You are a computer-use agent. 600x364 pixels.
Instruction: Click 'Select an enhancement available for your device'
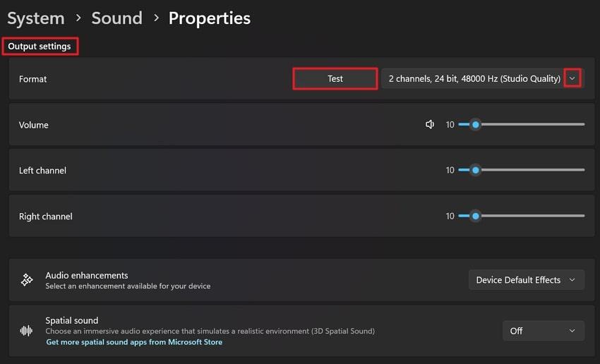coord(128,286)
